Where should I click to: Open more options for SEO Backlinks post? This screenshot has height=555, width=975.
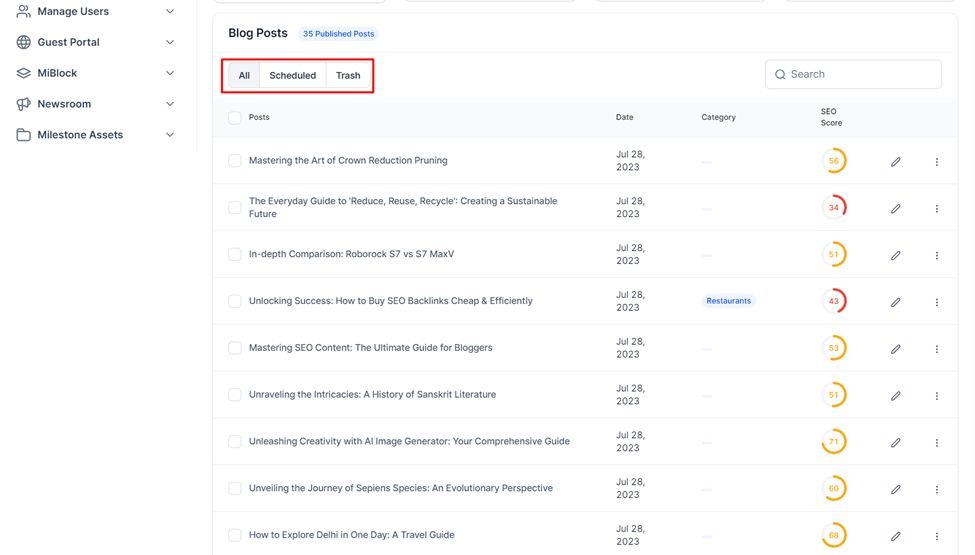(x=936, y=302)
